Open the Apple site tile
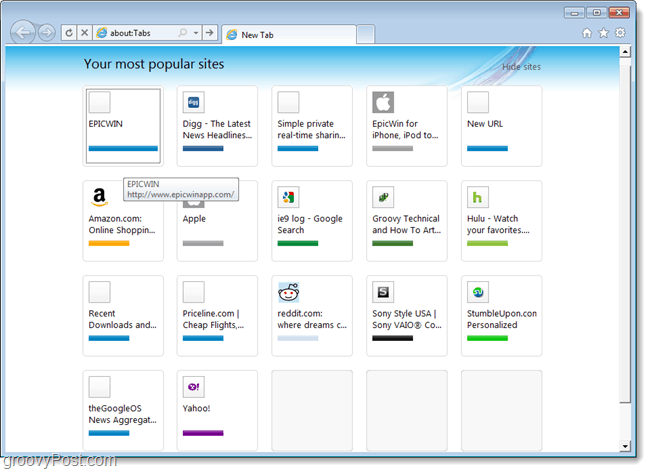The width and height of the screenshot is (650, 471). point(217,221)
